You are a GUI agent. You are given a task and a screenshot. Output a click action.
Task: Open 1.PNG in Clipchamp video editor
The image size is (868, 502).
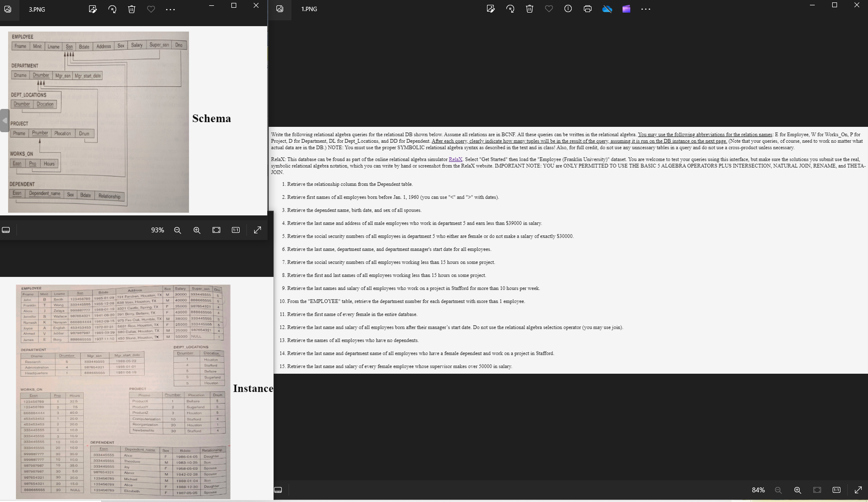(626, 9)
